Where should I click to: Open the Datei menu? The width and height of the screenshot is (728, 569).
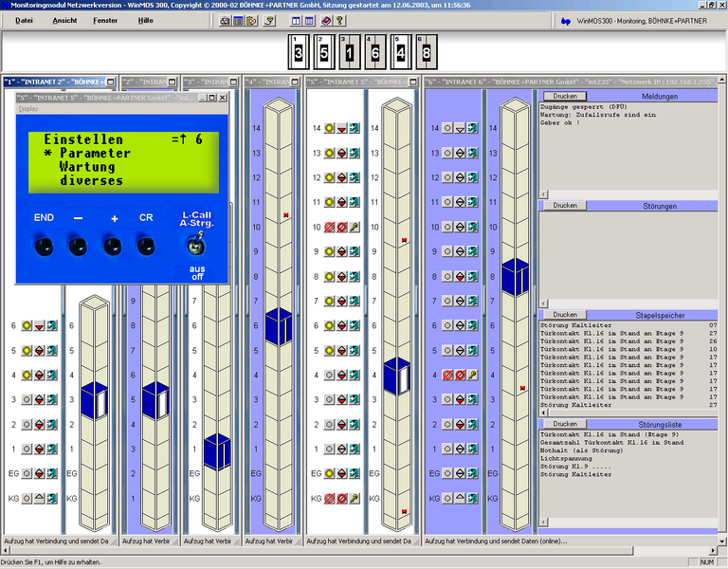[24, 20]
